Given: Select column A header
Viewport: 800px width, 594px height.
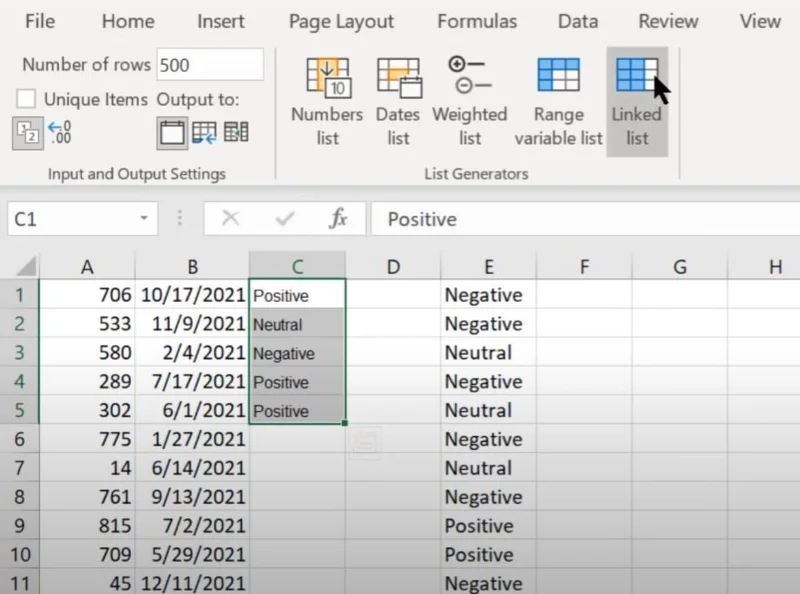Looking at the screenshot, I should click(x=87, y=266).
